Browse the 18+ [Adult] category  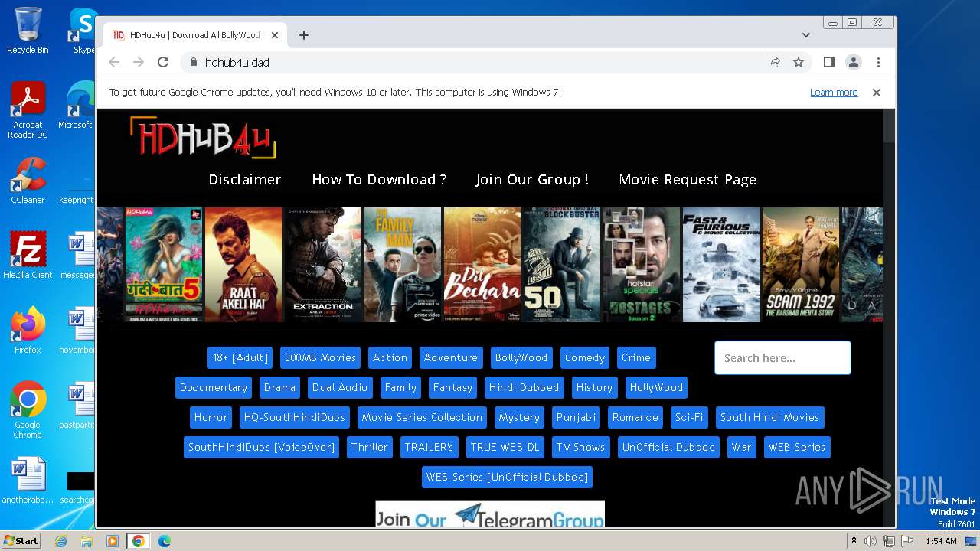[x=240, y=357]
